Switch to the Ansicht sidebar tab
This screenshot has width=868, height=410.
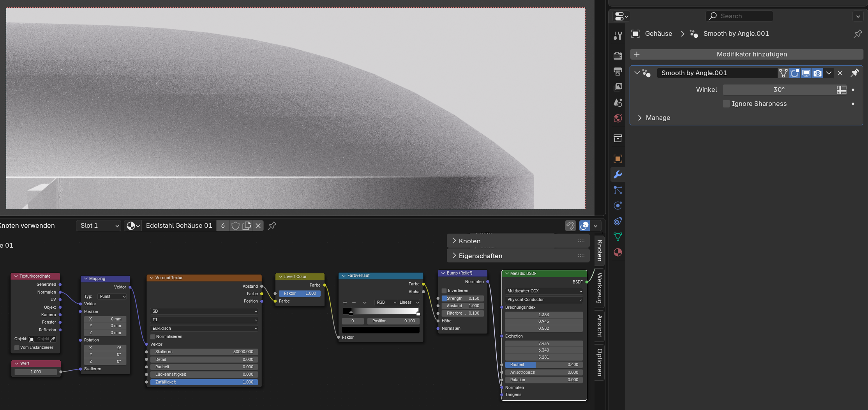coord(600,326)
